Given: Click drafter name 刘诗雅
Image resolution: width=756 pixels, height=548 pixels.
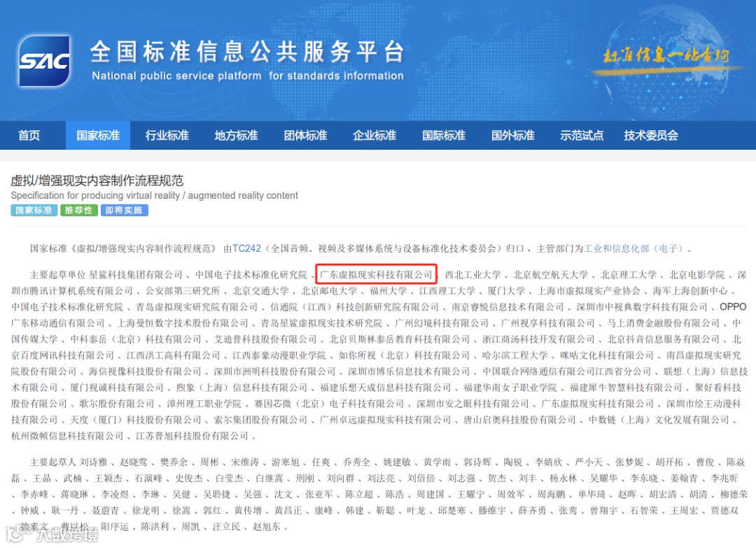Looking at the screenshot, I should (94, 462).
